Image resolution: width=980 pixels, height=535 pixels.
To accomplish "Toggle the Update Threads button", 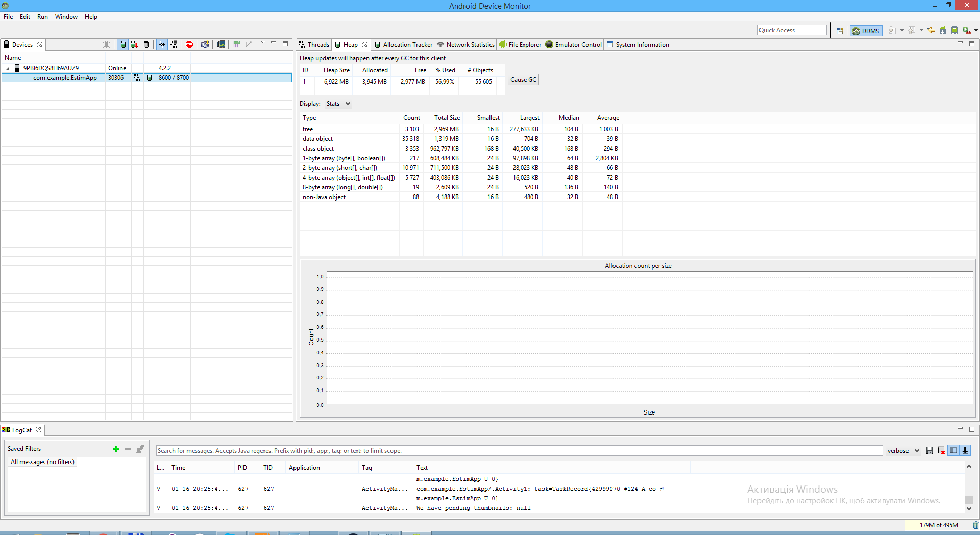I will [x=162, y=45].
